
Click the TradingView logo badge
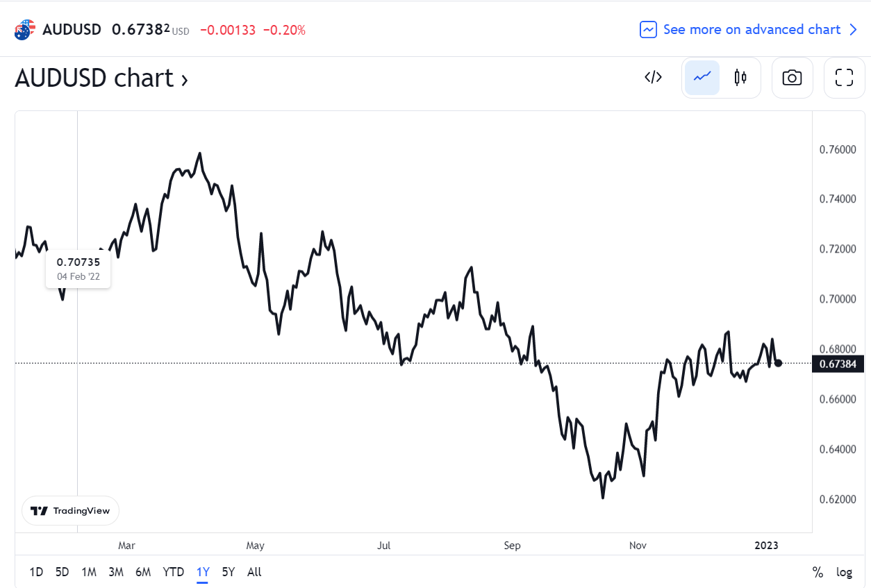[71, 510]
